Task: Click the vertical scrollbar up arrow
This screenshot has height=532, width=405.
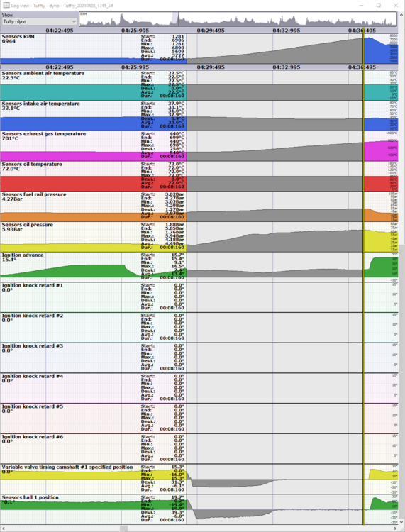Action: (x=401, y=15)
